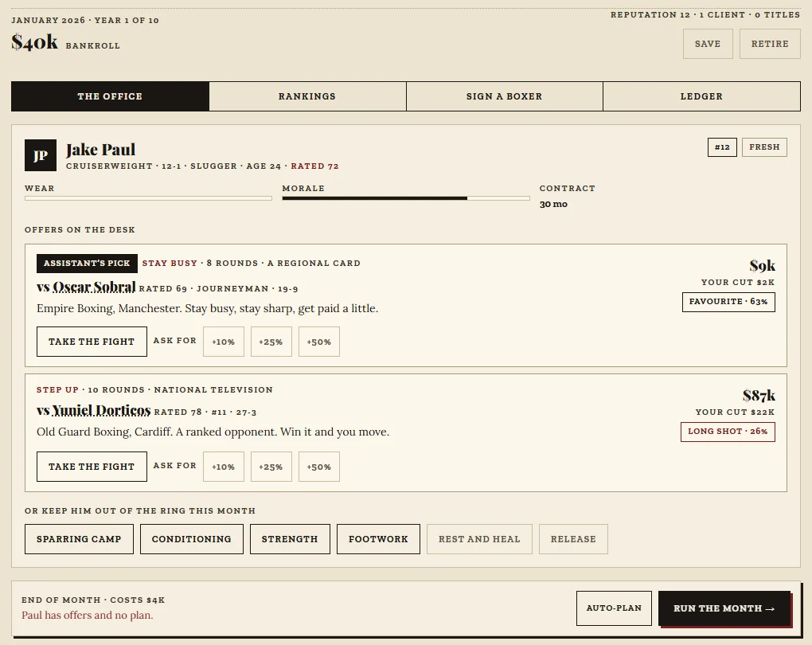Switch to the Ledger tab
The width and height of the screenshot is (812, 645).
(x=701, y=96)
